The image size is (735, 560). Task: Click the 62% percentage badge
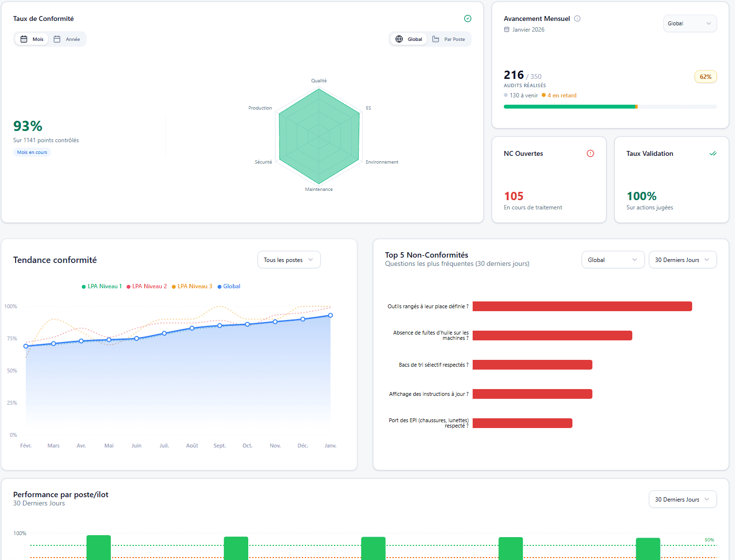tap(705, 76)
